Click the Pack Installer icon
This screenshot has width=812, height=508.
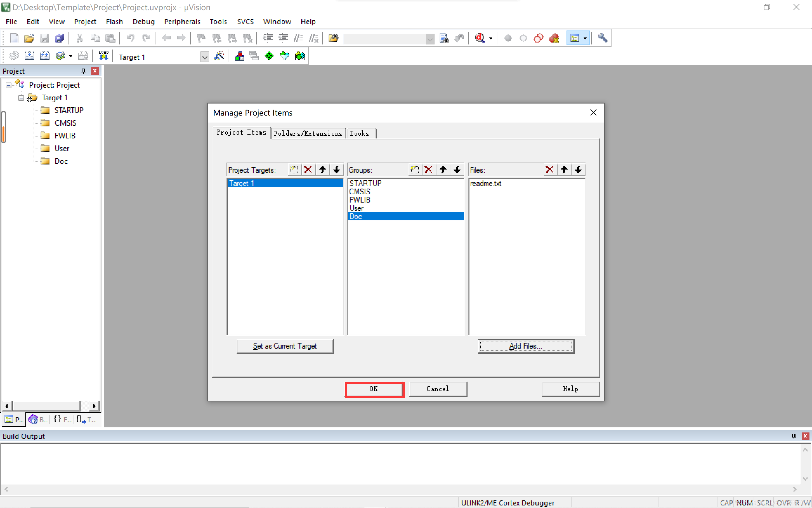click(300, 56)
